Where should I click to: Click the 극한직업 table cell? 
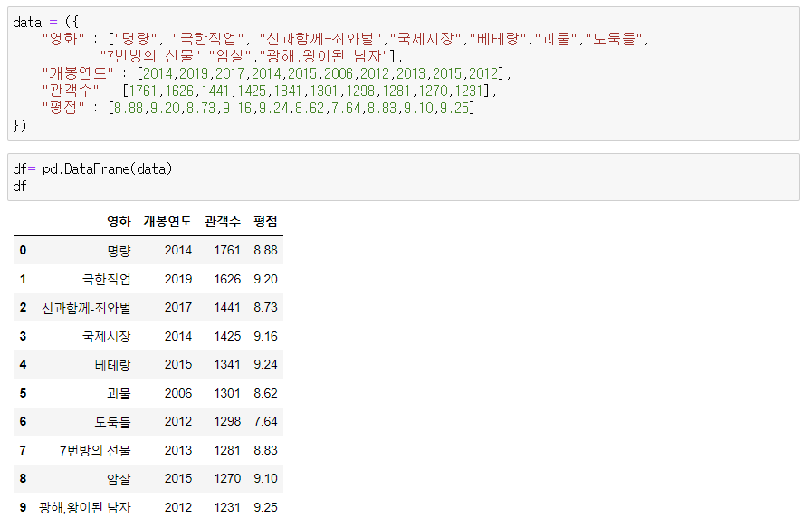[x=107, y=279]
